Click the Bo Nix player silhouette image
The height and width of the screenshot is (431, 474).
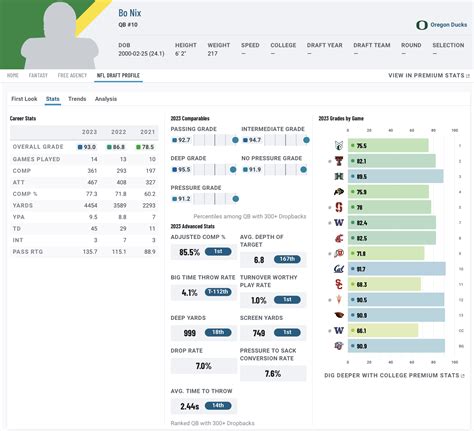60,37
